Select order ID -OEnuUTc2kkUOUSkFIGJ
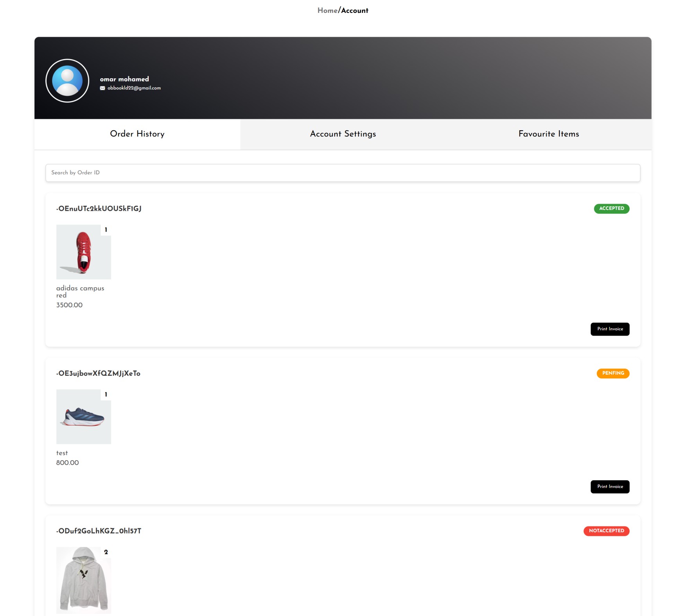 (99, 209)
